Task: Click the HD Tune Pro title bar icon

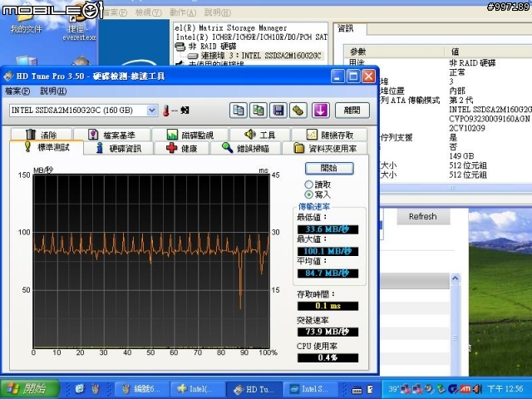Action: click(8, 76)
